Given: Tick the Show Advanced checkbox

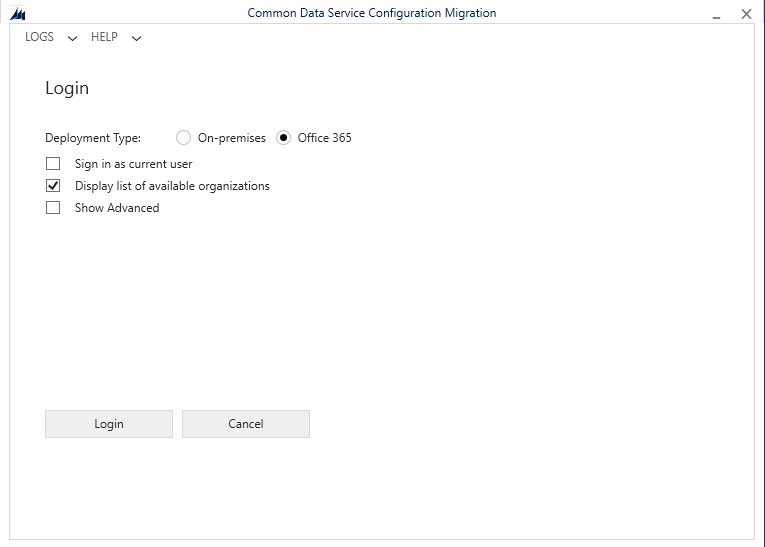Looking at the screenshot, I should click(x=53, y=208).
